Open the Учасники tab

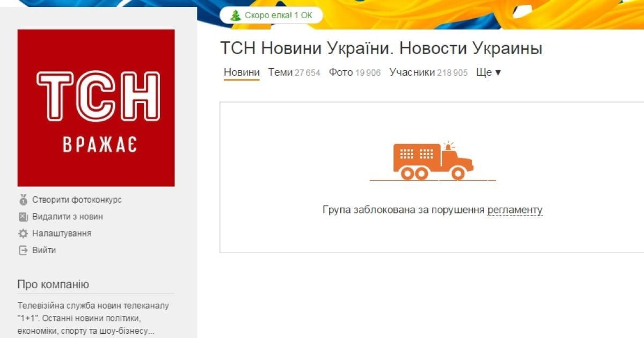click(428, 72)
